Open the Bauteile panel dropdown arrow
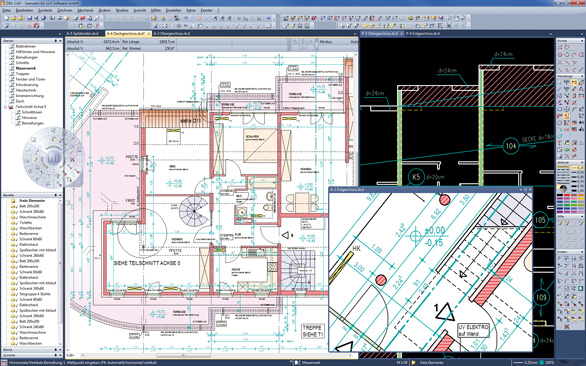Image resolution: width=586 pixels, height=366 pixels. (x=60, y=195)
